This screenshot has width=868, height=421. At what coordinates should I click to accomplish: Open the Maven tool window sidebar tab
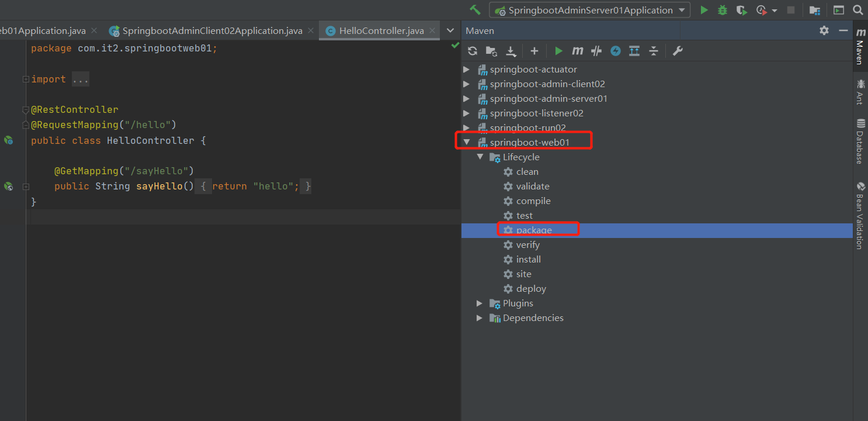click(x=860, y=46)
